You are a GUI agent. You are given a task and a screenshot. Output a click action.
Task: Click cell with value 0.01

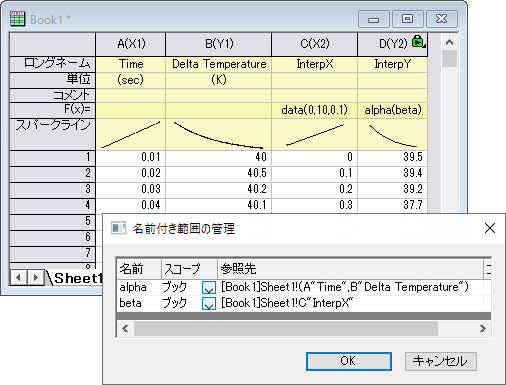(x=131, y=157)
